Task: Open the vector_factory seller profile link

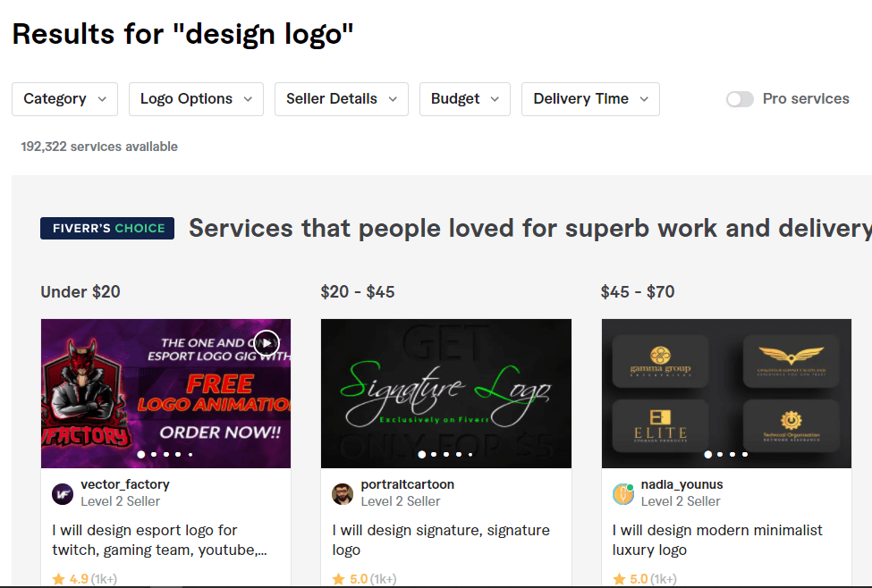Action: (124, 484)
